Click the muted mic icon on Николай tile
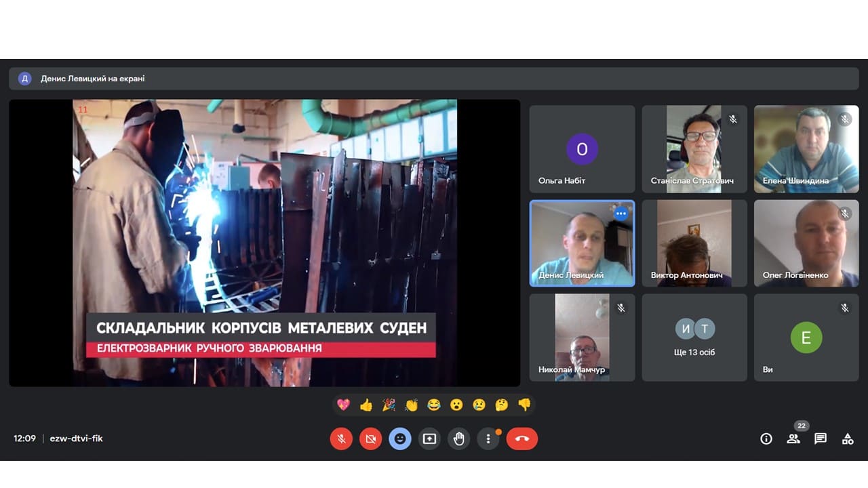 pos(621,308)
